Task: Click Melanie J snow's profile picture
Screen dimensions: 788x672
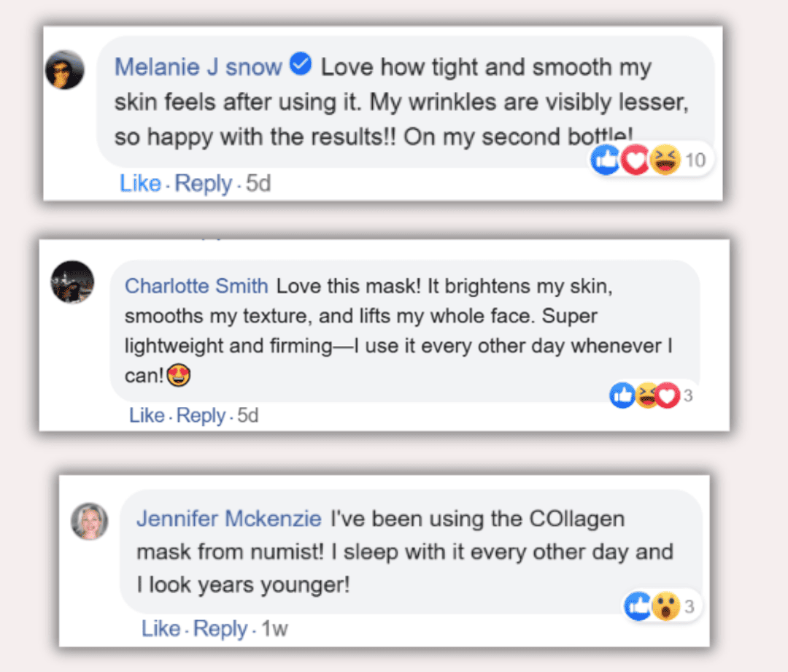Action: (x=64, y=70)
